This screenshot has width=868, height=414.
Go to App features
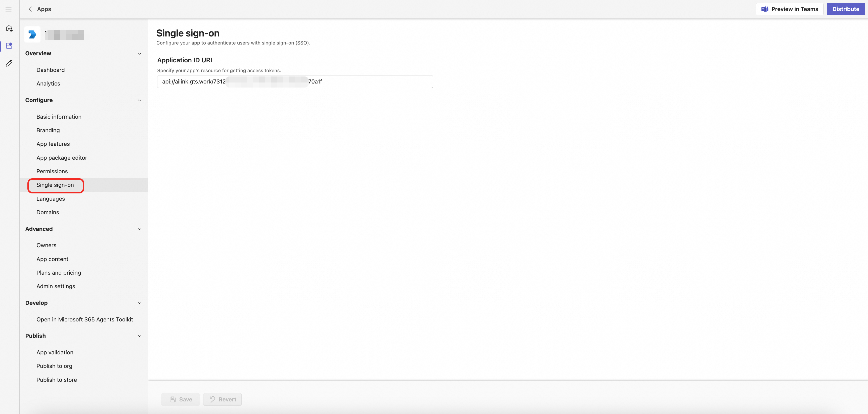[53, 144]
